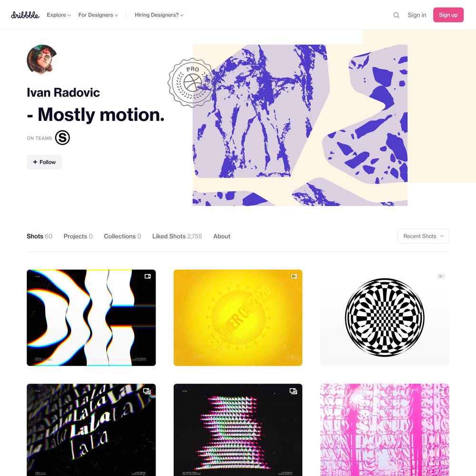Follow Ivan Radovic
The image size is (476, 476).
tap(44, 162)
